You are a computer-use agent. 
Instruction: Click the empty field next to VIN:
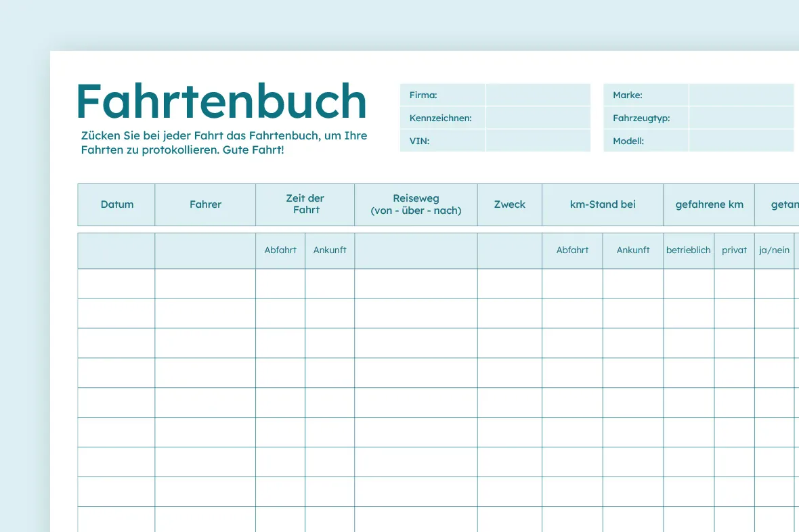point(538,141)
